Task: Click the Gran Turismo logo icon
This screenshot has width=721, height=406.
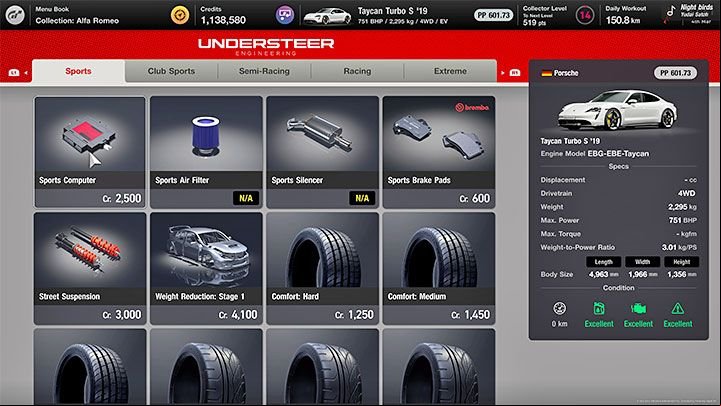Action: pos(14,15)
